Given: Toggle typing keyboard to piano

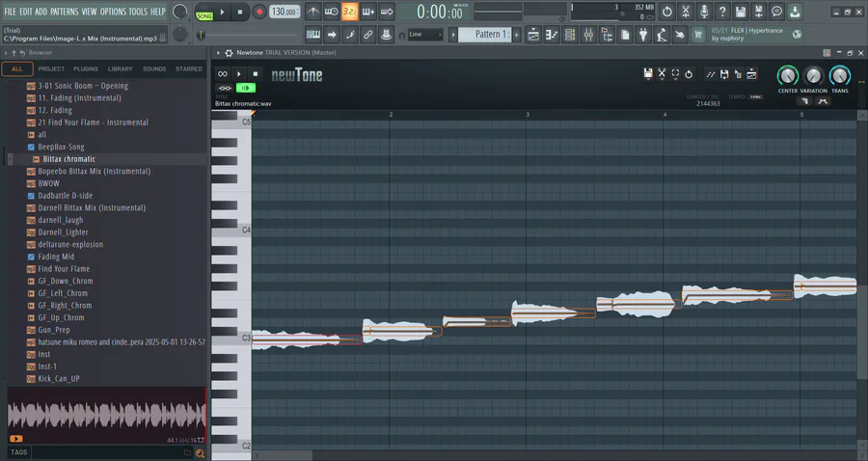Looking at the screenshot, I should (x=312, y=35).
